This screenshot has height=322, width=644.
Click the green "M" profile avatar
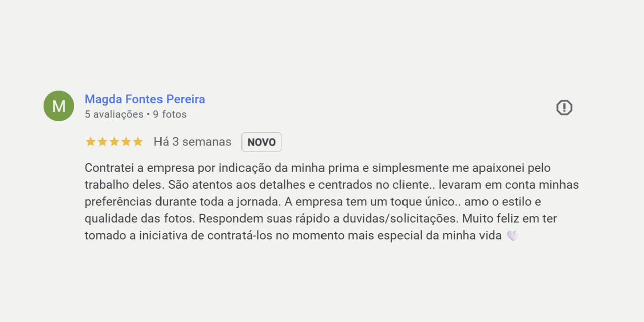[59, 106]
